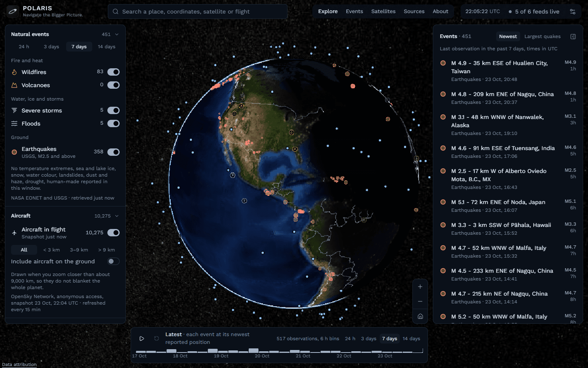Click the Hualien City earthquake marker icon
The image size is (588, 368).
click(x=443, y=63)
